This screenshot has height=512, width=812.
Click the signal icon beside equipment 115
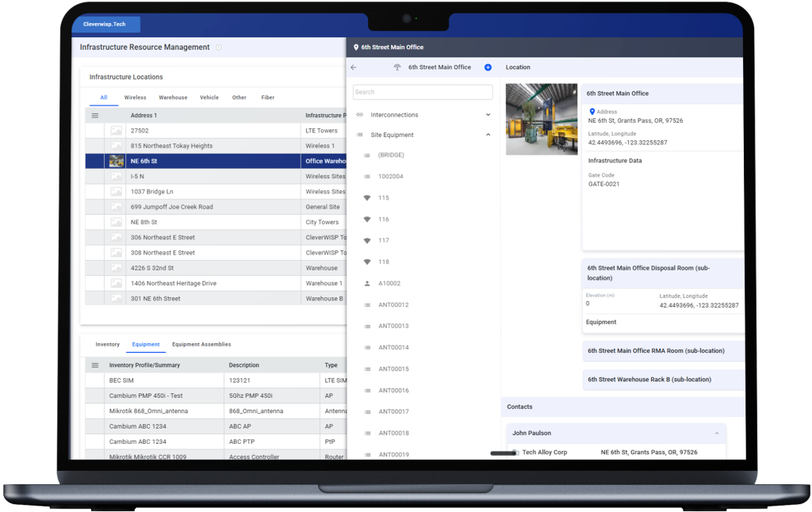[x=367, y=198]
